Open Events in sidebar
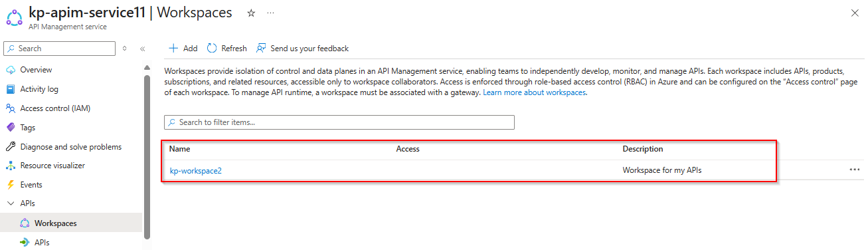 [x=31, y=185]
